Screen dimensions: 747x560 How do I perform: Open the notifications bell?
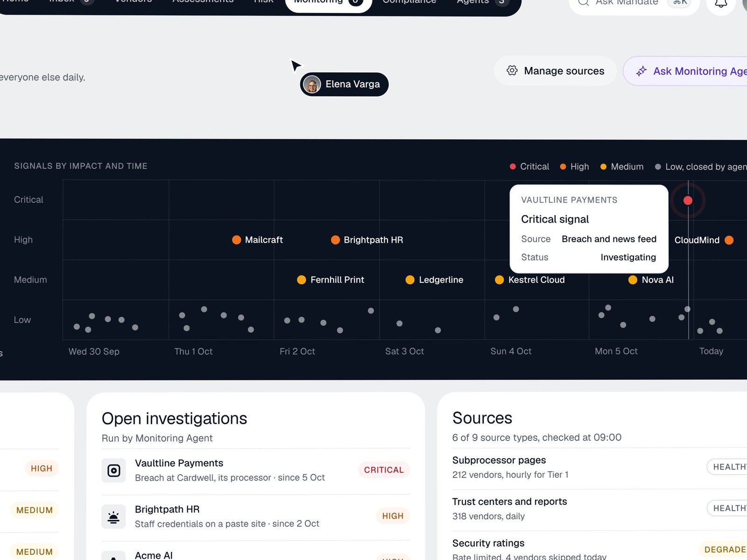click(721, 3)
